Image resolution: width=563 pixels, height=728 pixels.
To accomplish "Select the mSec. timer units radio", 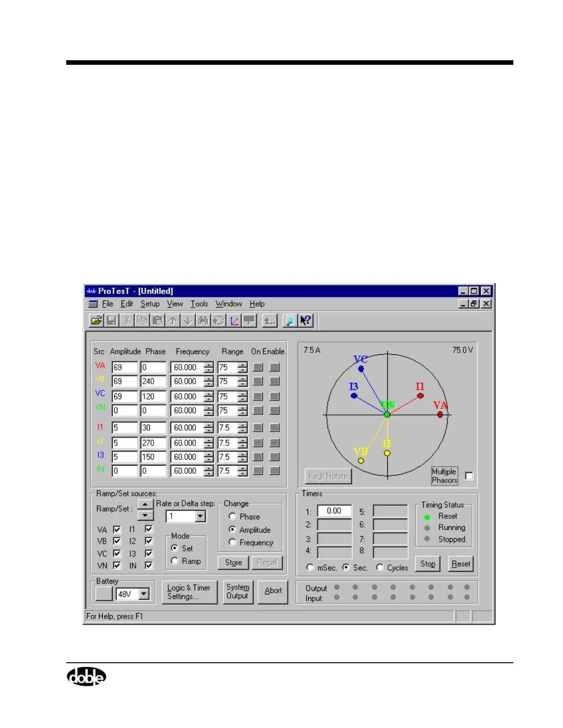I will click(x=310, y=568).
